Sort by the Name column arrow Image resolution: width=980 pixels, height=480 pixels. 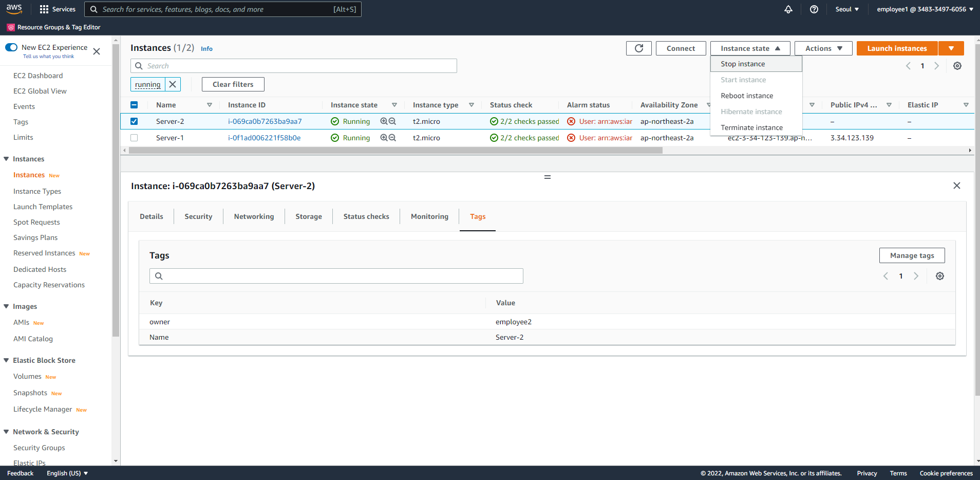click(x=210, y=105)
